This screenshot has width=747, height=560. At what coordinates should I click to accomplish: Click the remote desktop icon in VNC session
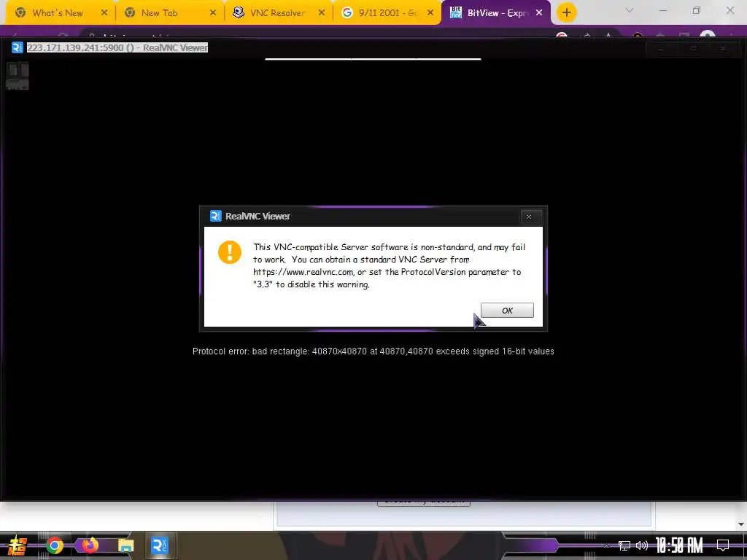18,76
